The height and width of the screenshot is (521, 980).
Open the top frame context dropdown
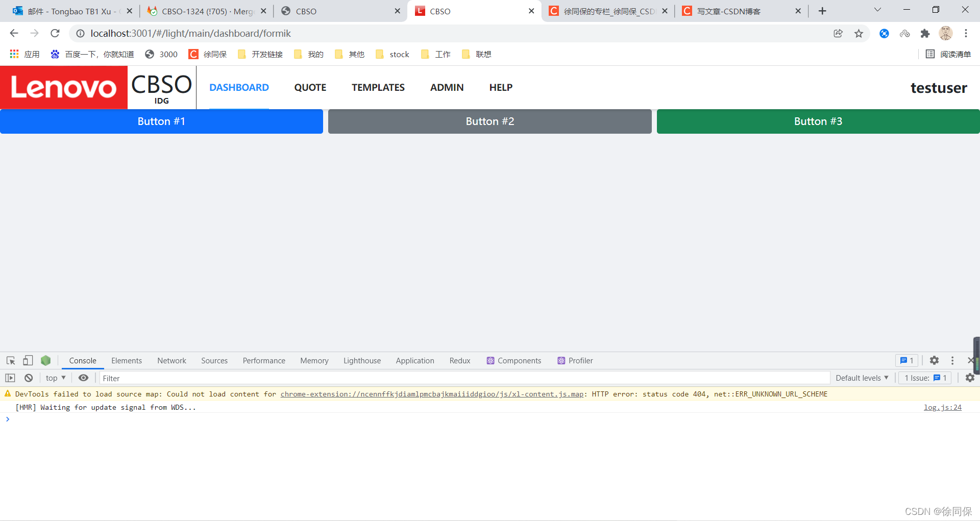coord(55,378)
